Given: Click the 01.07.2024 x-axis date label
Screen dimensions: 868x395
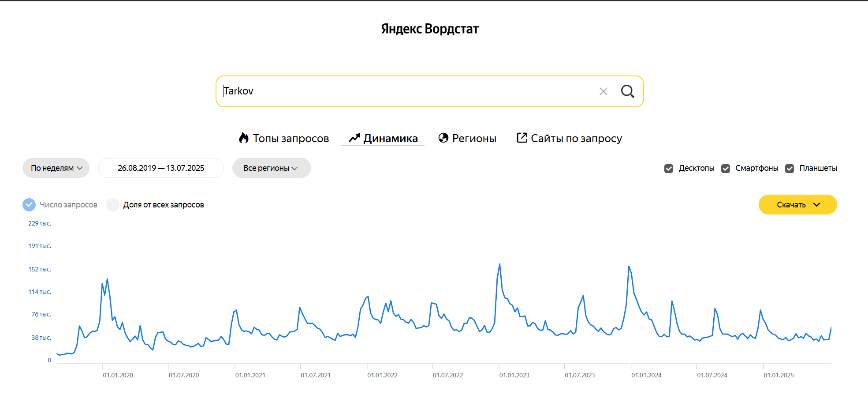Looking at the screenshot, I should 712,375.
